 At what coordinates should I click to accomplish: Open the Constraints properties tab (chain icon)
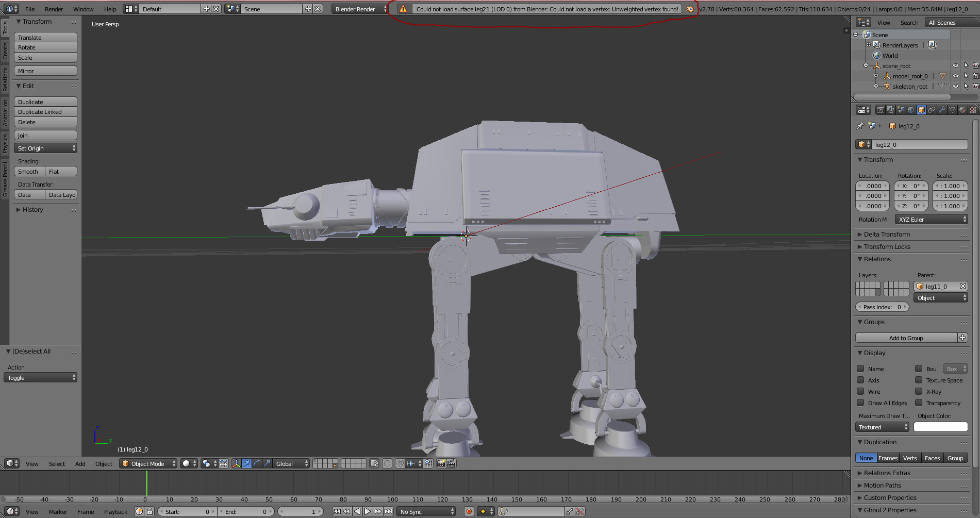(932, 110)
